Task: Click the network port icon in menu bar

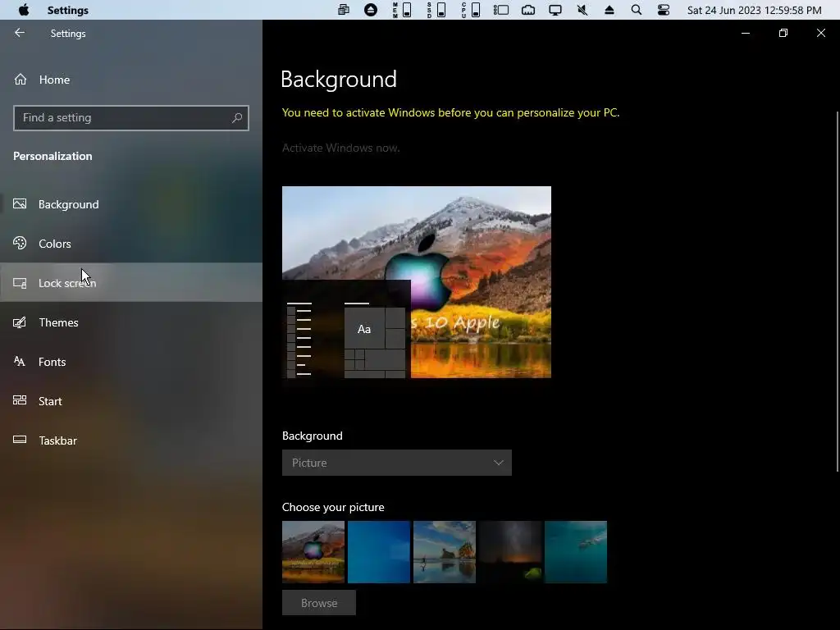Action: (x=528, y=10)
